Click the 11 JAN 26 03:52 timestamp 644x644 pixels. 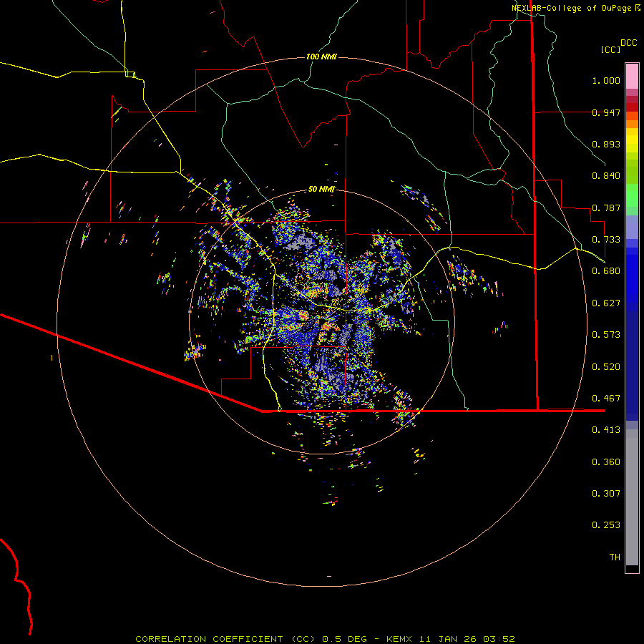pos(467,639)
